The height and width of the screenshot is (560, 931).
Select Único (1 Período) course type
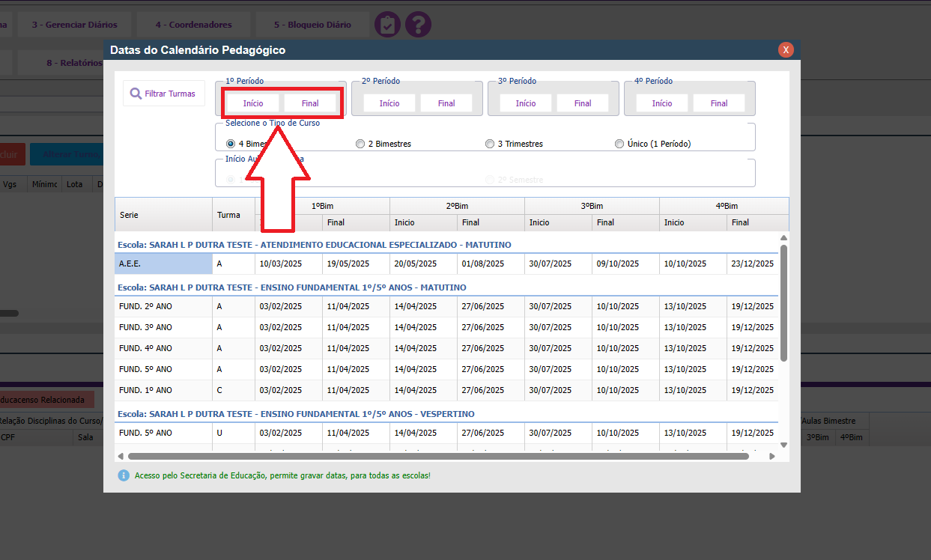pyautogui.click(x=619, y=144)
